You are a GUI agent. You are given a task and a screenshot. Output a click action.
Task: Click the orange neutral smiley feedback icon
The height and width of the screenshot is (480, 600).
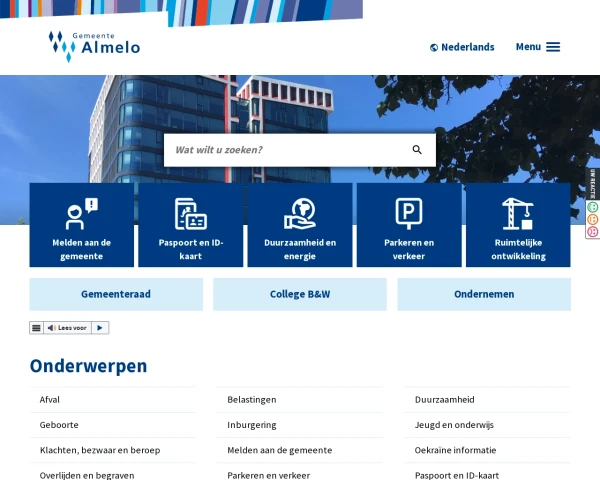tap(593, 219)
